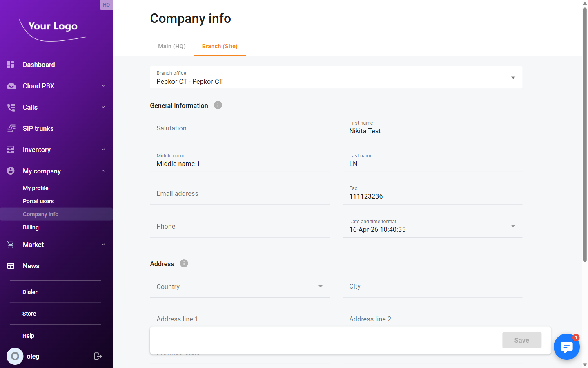The height and width of the screenshot is (368, 588).
Task: Open the Branch office selector
Action: (513, 77)
